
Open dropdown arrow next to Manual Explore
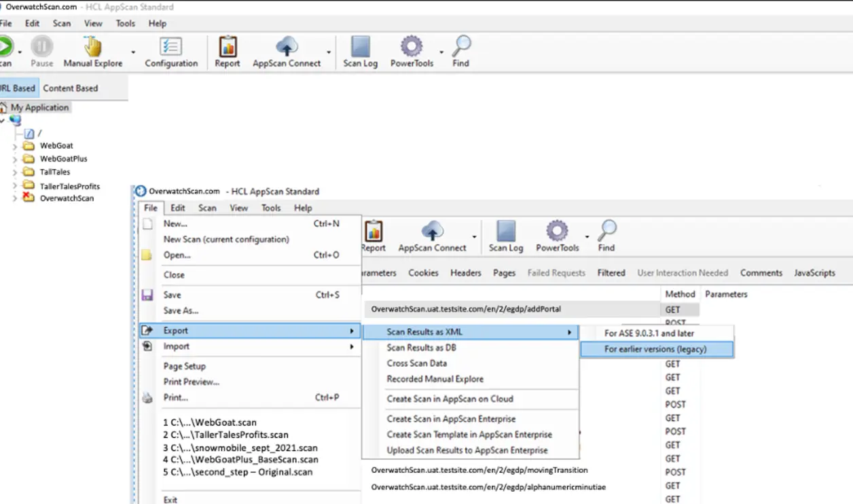[x=133, y=52]
